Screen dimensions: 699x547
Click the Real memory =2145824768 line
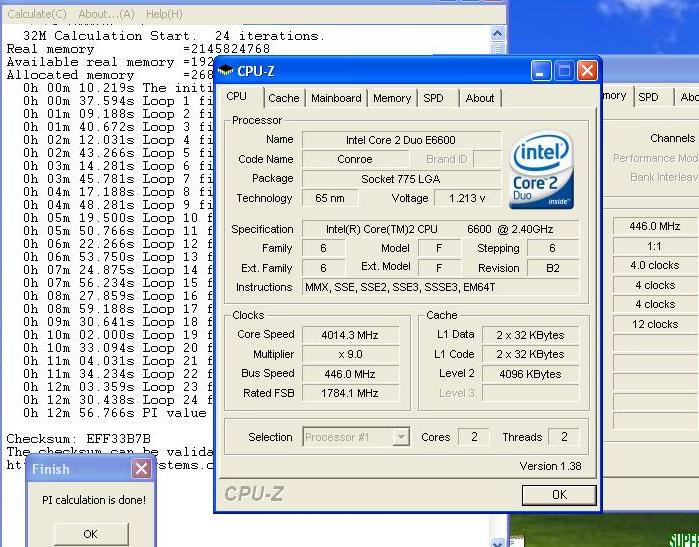(x=138, y=49)
